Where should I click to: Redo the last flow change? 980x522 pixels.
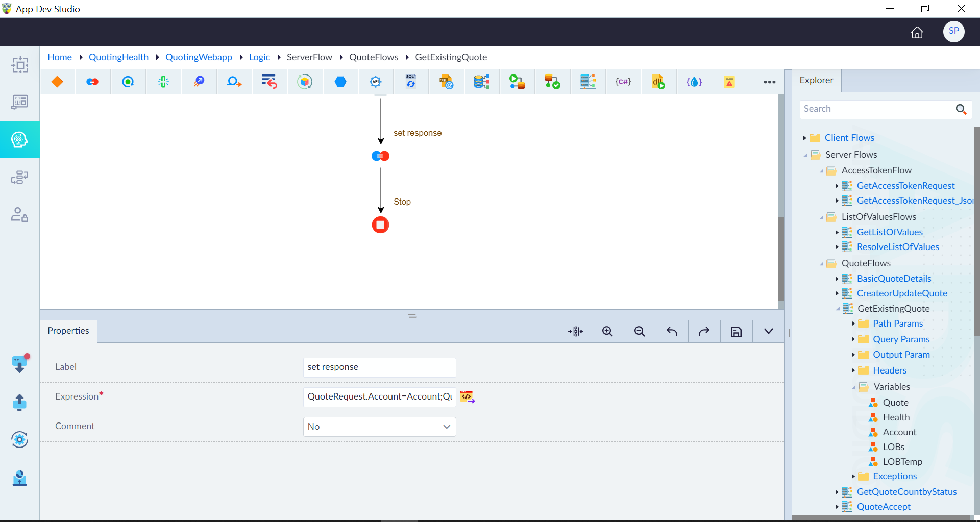[x=704, y=332]
